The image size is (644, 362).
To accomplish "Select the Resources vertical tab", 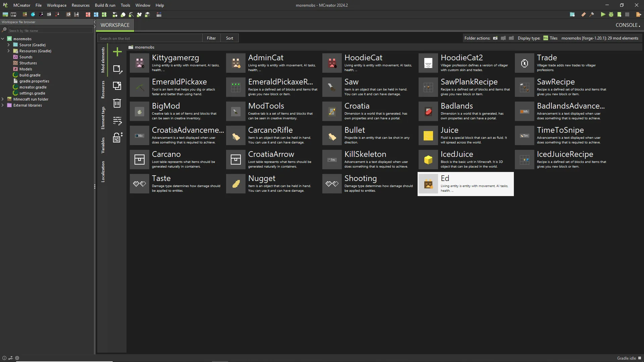I will 103,89.
